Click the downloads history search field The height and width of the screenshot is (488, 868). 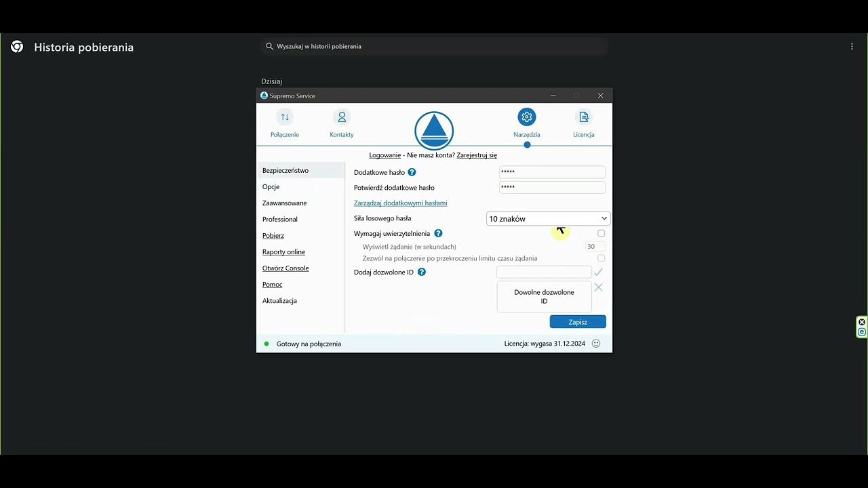click(x=434, y=46)
